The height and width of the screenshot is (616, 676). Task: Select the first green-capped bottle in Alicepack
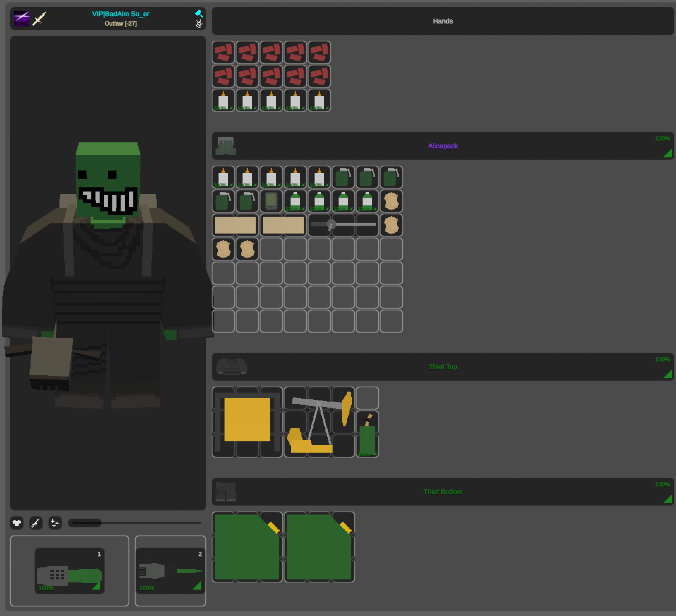coord(295,201)
